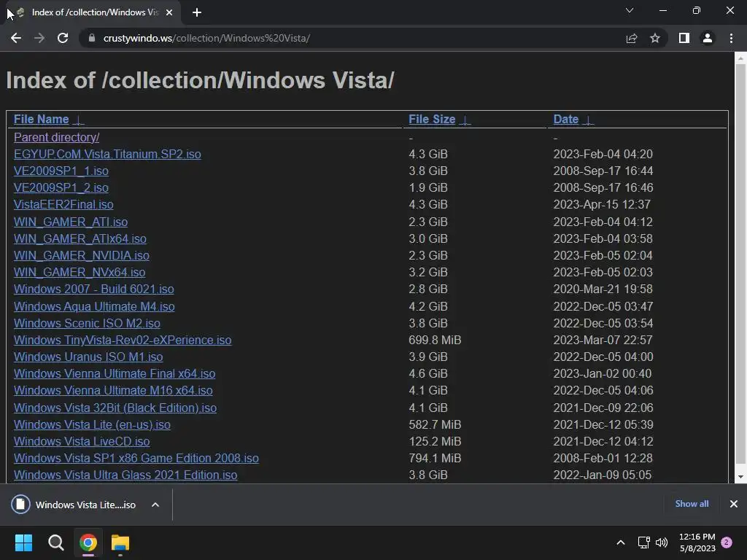Close the Index of /collection tab
Screen dimensions: 747x560
coord(169,12)
